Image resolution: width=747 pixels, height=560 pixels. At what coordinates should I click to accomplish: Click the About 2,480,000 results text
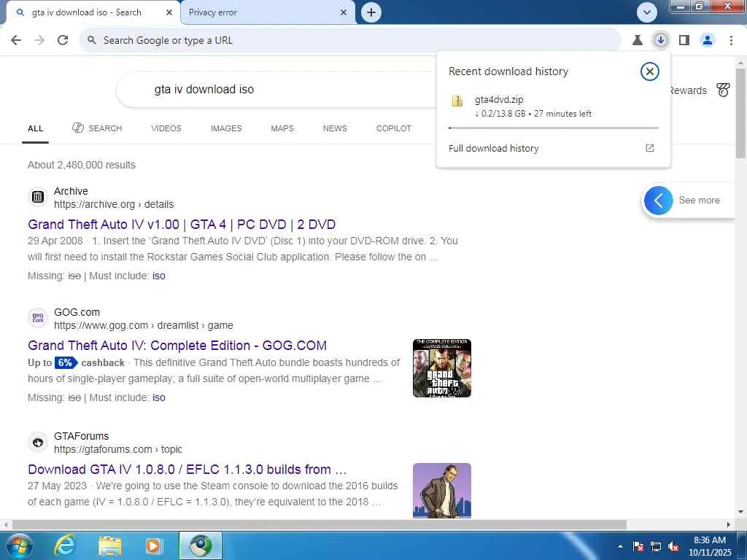(x=82, y=165)
